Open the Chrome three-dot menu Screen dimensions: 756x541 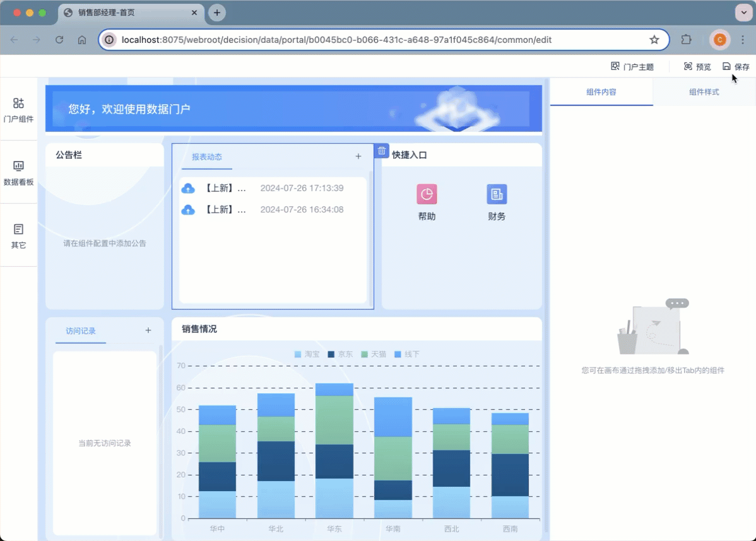point(743,40)
